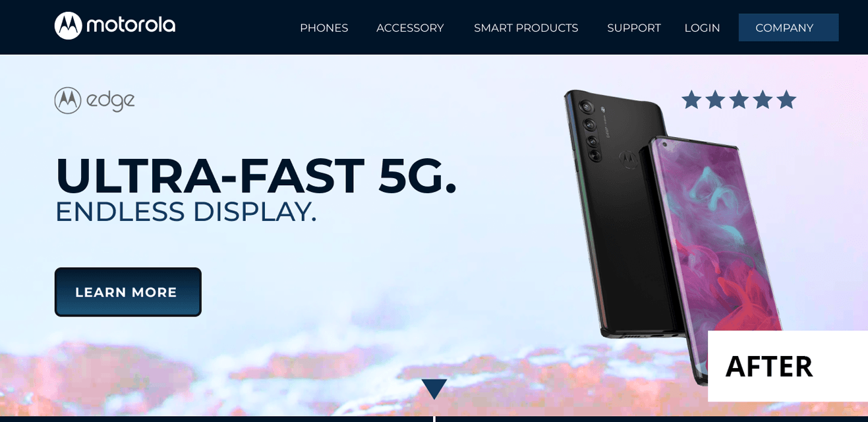Open the ACCESSORY menu item
The width and height of the screenshot is (868, 422).
click(x=410, y=28)
